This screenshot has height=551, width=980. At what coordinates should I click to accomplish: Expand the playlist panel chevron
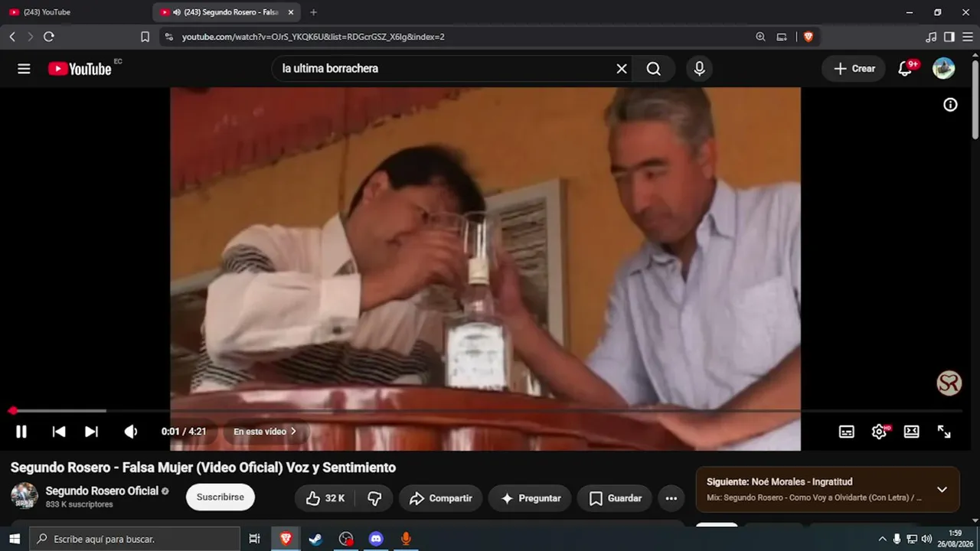click(942, 490)
